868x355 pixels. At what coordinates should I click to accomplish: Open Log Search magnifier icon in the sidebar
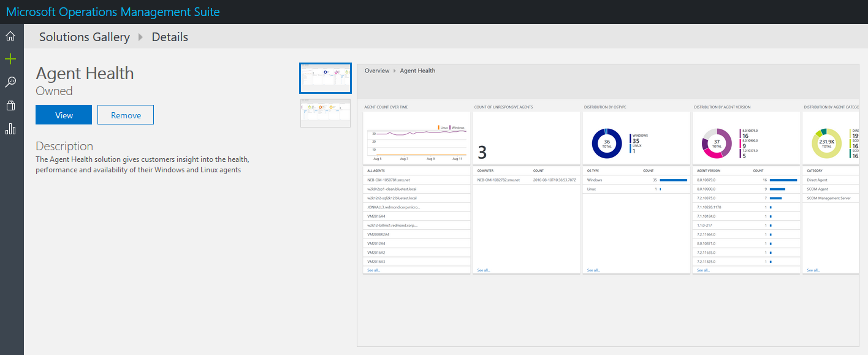coord(10,82)
